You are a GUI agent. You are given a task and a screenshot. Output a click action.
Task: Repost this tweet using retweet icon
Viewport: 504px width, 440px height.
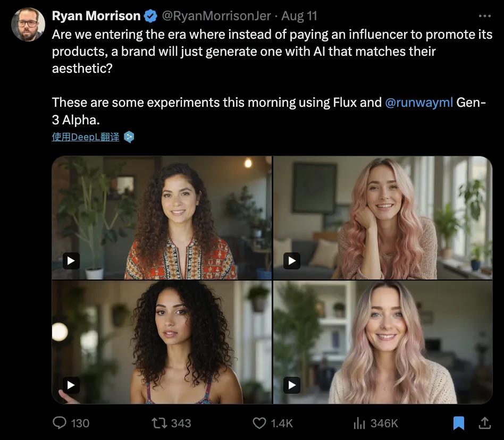pyautogui.click(x=158, y=423)
